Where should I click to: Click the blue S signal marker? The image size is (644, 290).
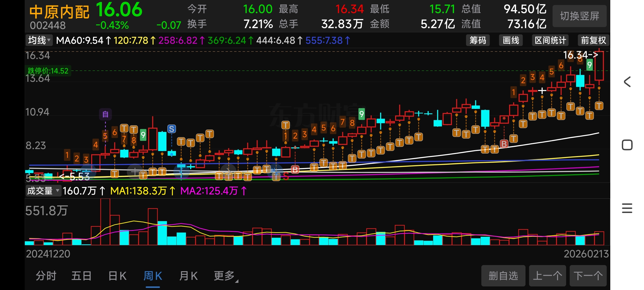[x=171, y=129]
